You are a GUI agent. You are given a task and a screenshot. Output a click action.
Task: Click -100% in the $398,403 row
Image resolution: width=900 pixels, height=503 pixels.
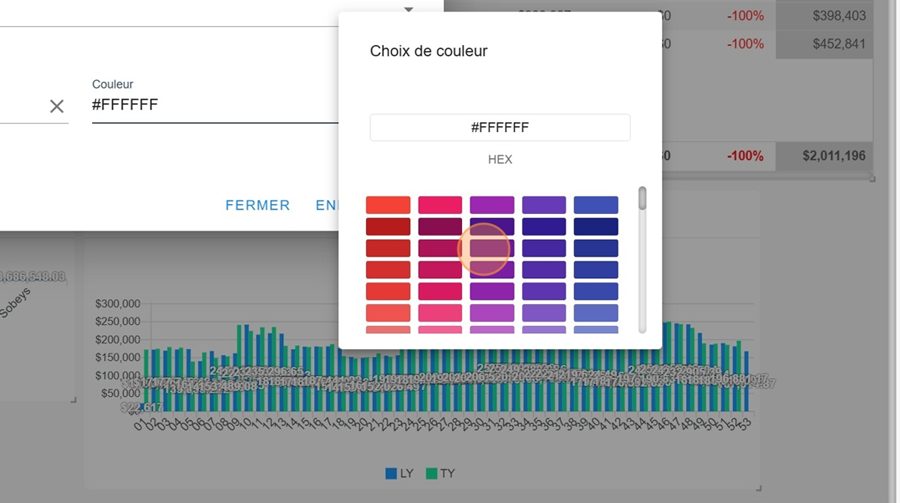pyautogui.click(x=745, y=16)
